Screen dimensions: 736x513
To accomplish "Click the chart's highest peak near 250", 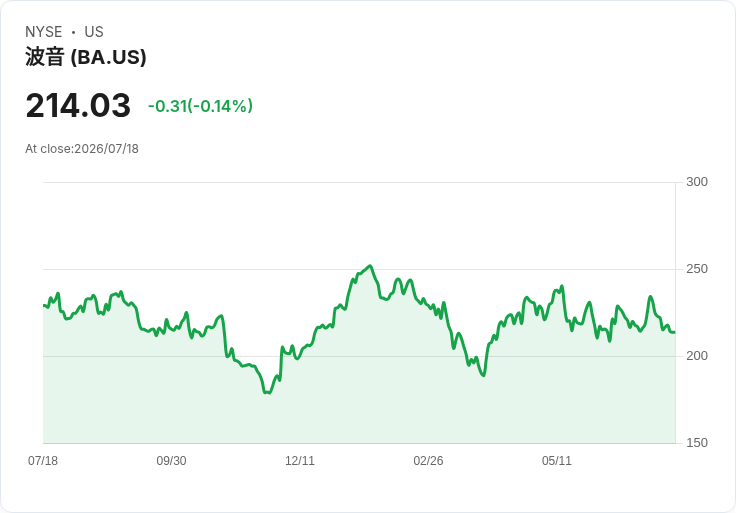I will [371, 266].
